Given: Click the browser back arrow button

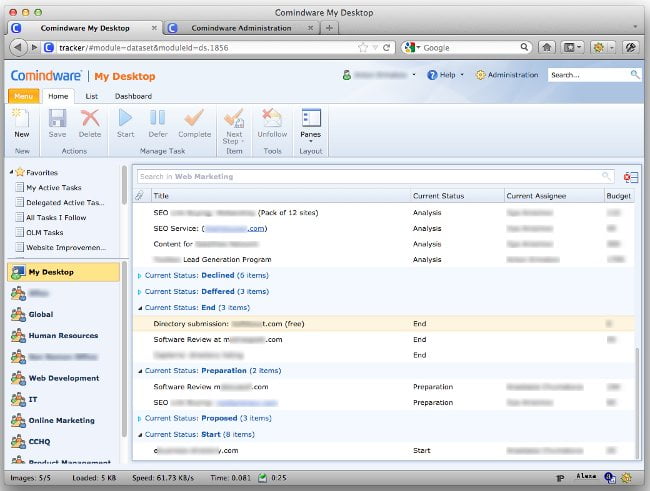Looking at the screenshot, I should (x=18, y=47).
